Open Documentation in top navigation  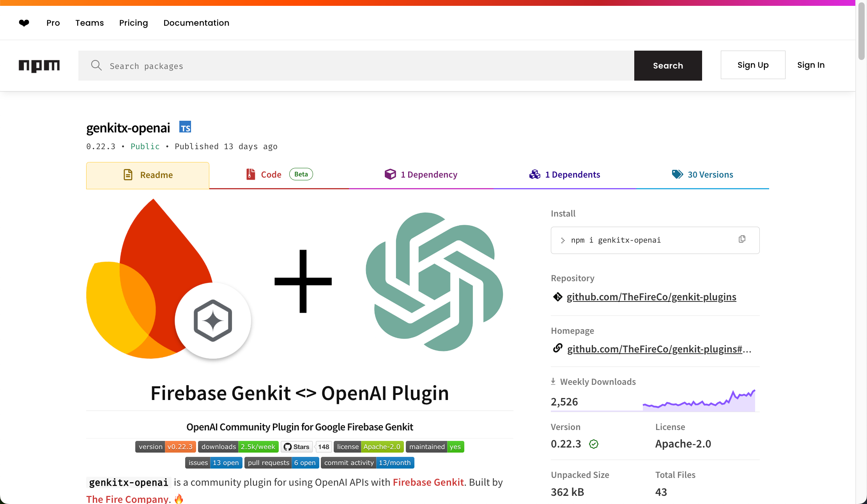click(x=196, y=23)
